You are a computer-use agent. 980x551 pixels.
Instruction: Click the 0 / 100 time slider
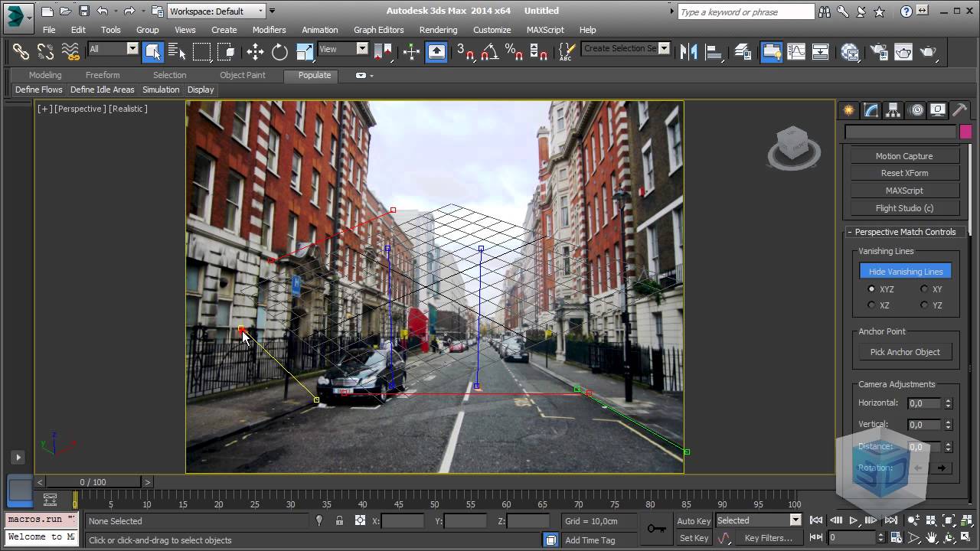click(93, 482)
